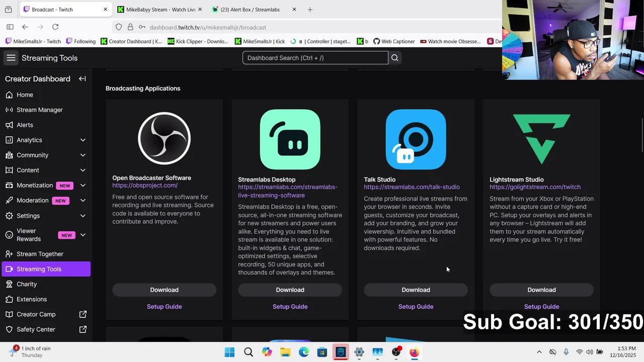Image resolution: width=644 pixels, height=362 pixels.
Task: Go to Home in the sidebar
Action: (46, 95)
